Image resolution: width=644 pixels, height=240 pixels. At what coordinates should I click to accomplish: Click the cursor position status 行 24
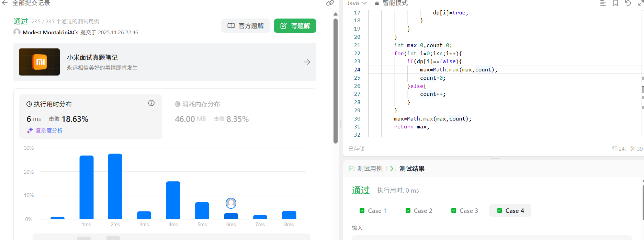627,149
